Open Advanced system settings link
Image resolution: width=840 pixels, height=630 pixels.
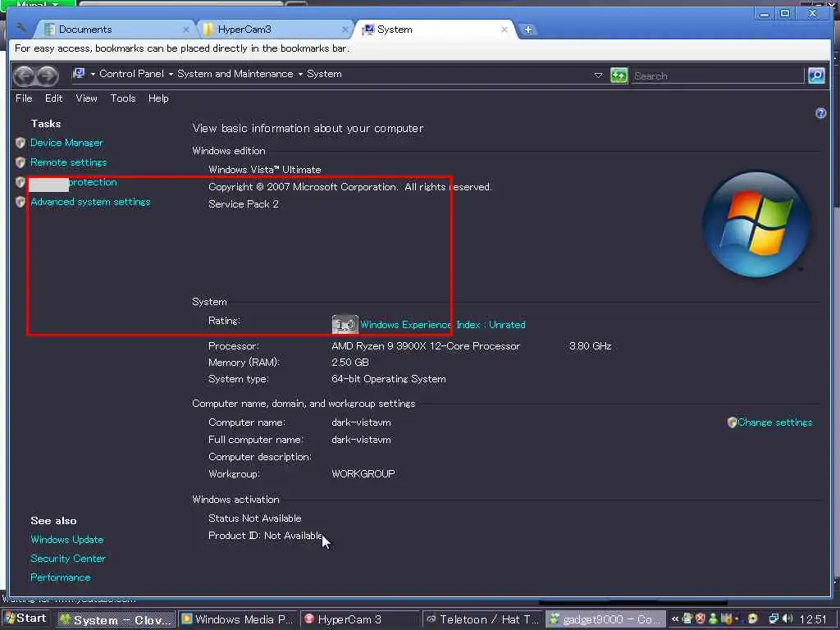coord(90,202)
